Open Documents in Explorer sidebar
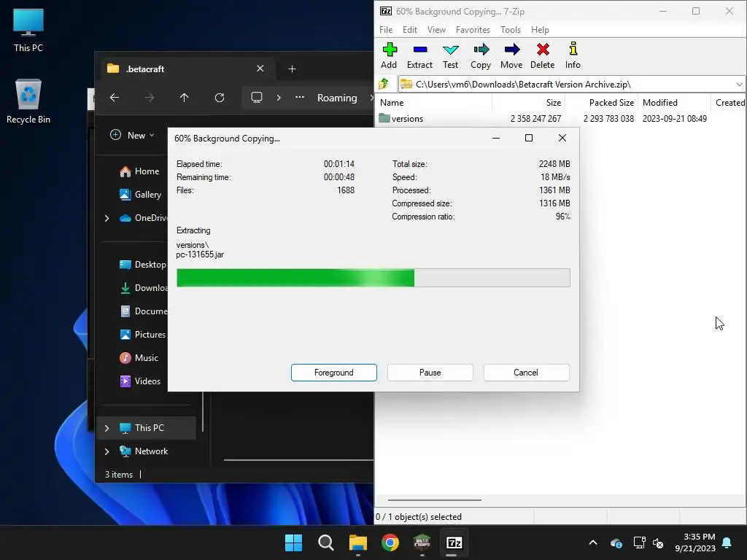Screen dimensions: 747x560 click(x=143, y=311)
